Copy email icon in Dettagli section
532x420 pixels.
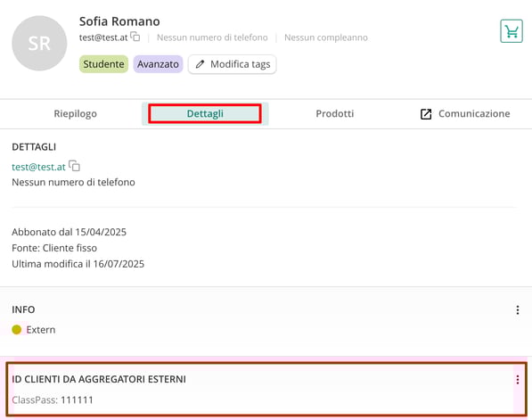(x=74, y=166)
